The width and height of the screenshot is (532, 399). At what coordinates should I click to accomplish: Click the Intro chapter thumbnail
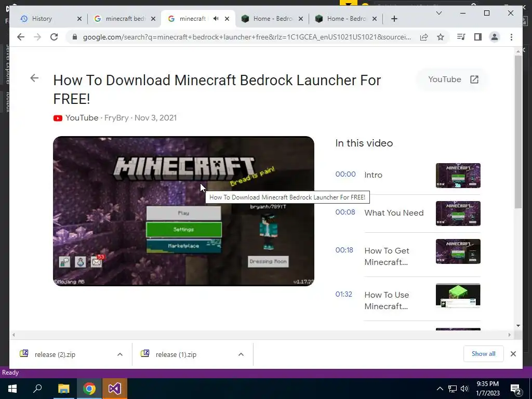pos(458,176)
